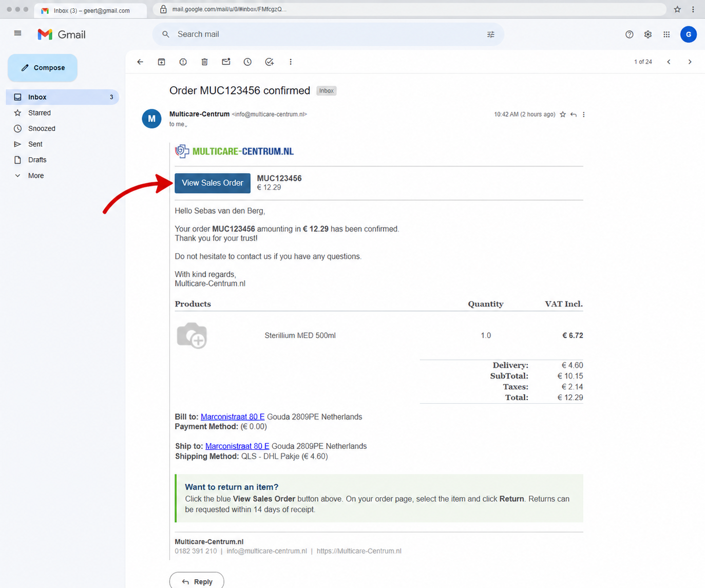This screenshot has height=588, width=705.
Task: Click the View Sales Order button
Action: (x=213, y=183)
